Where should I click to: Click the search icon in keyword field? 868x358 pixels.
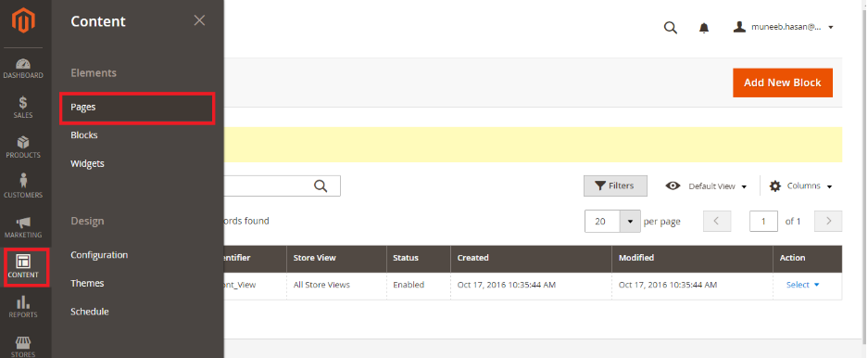tap(321, 186)
